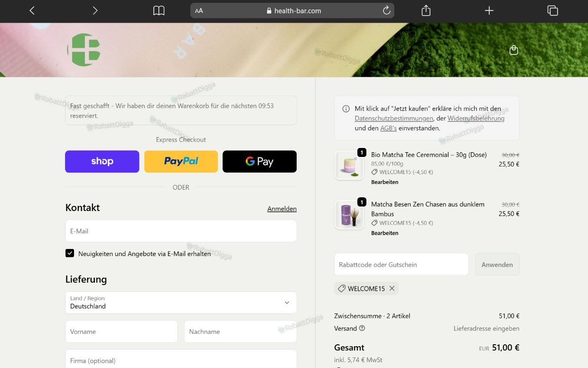Click the Versand help question mark
Screen dimensions: 588x368
[362, 328]
